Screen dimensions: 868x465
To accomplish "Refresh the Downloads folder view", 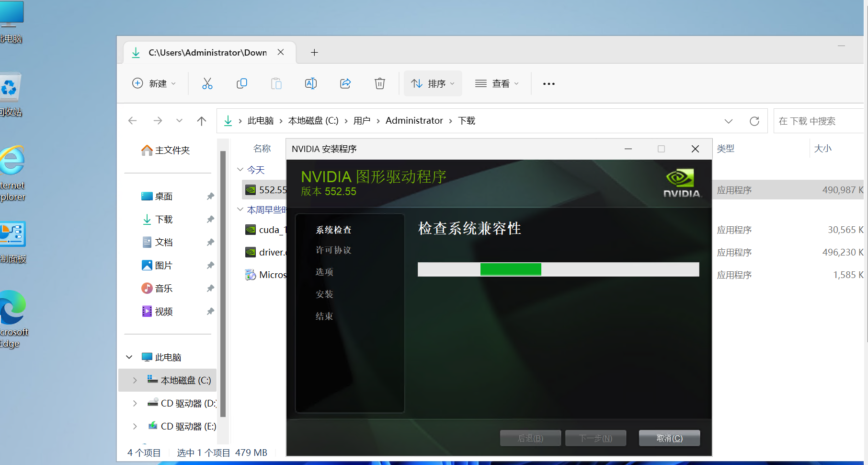I will point(754,121).
